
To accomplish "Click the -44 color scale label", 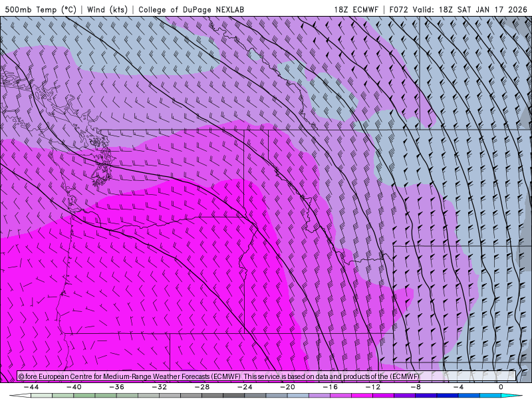I will 31,387.
